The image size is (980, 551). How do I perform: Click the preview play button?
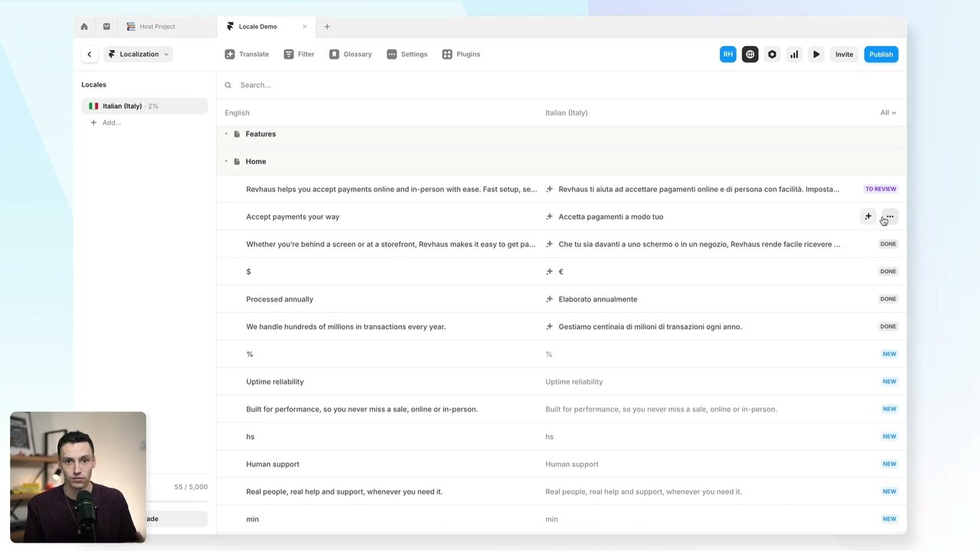tap(816, 54)
